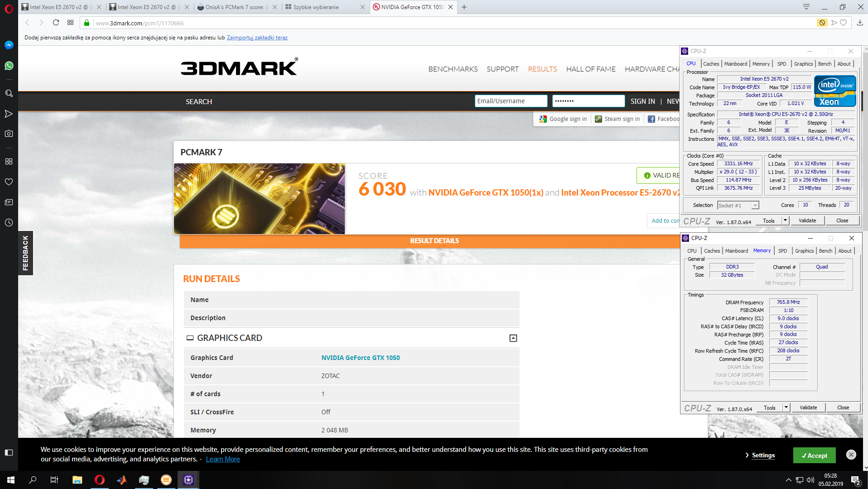Open Tools dropdown arrow in lower CPU-Z
This screenshot has width=868, height=489.
click(x=786, y=407)
